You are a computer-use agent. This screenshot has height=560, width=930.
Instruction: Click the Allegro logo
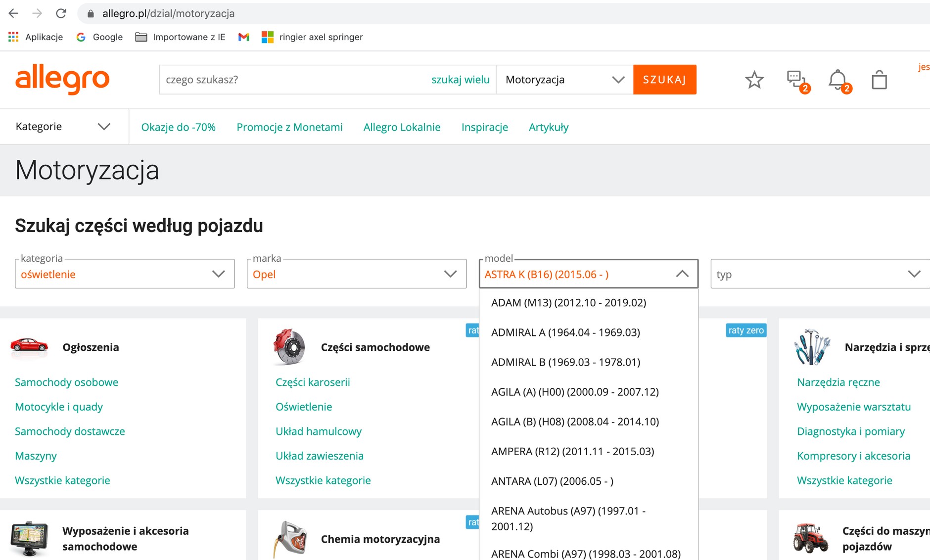(62, 79)
